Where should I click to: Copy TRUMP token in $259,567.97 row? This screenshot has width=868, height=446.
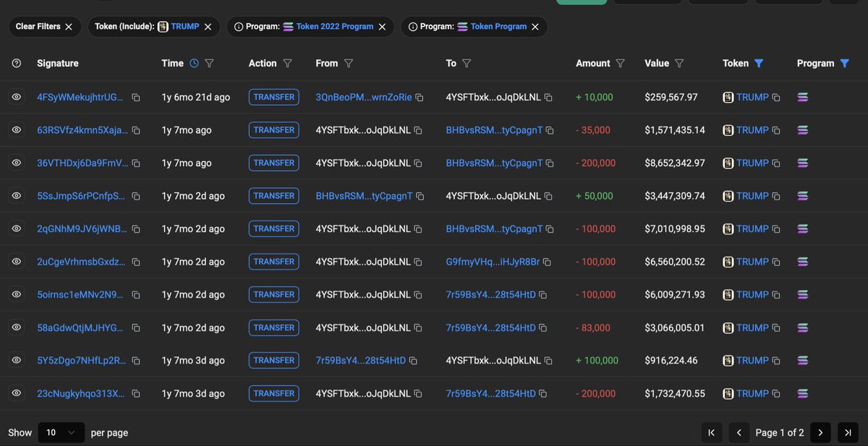click(x=776, y=97)
